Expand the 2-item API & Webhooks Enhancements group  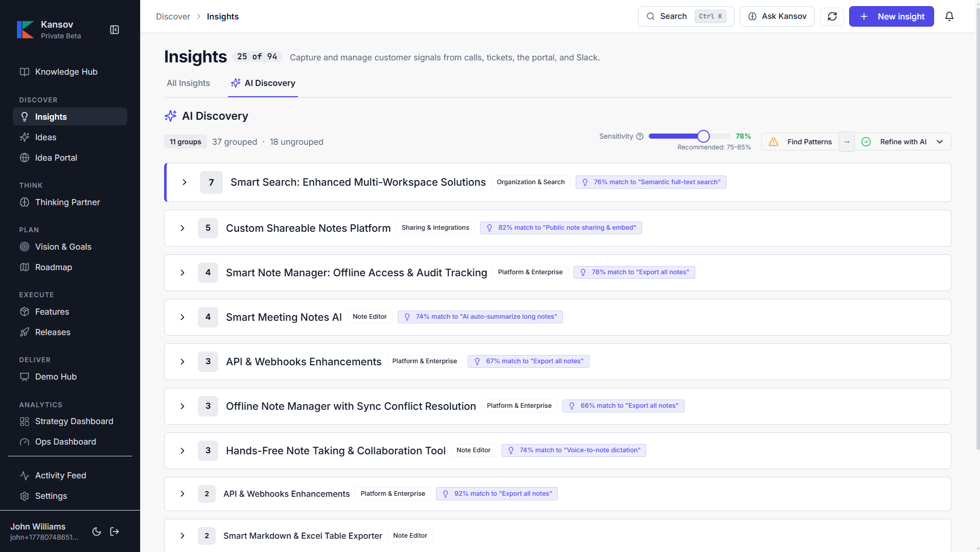coord(183,494)
